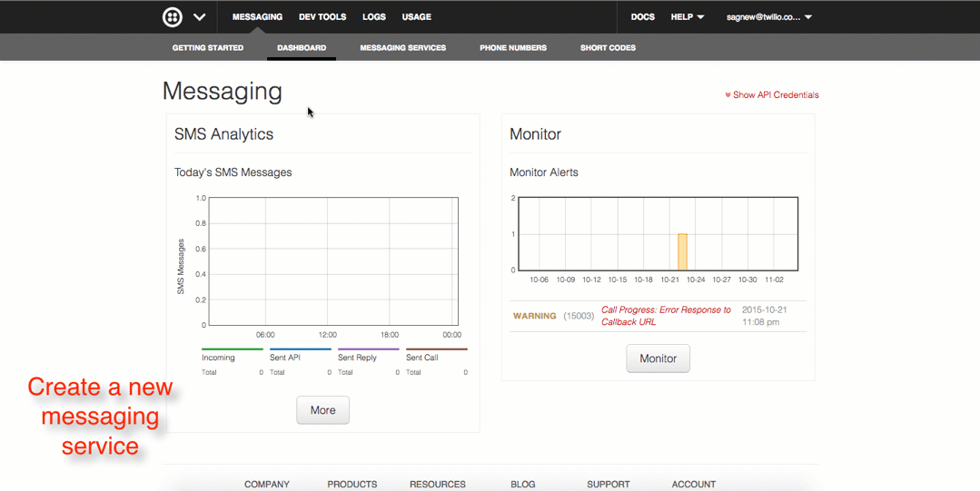The width and height of the screenshot is (980, 491).
Task: Open the Products footer link
Action: point(351,484)
